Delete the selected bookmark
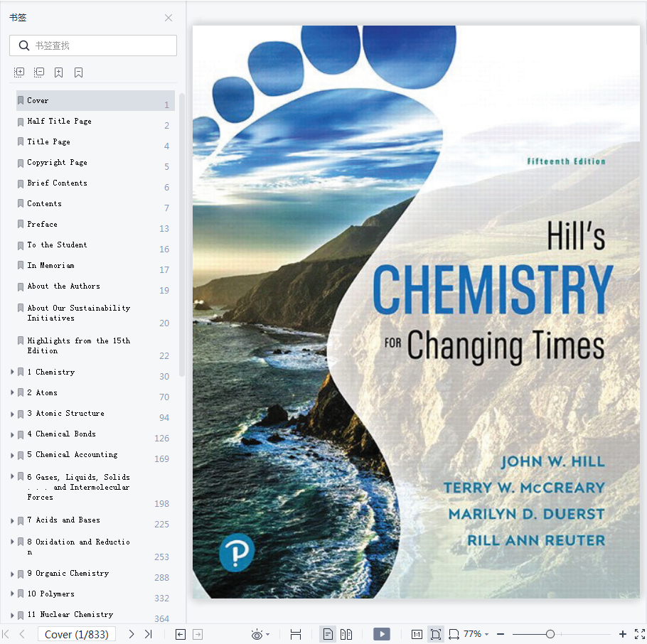This screenshot has width=647, height=644. click(x=78, y=73)
